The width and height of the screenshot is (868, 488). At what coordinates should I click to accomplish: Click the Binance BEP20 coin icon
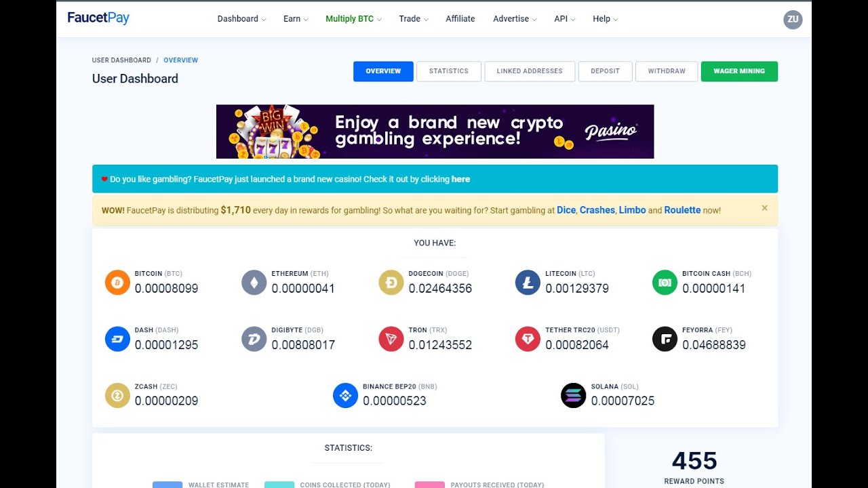(345, 395)
